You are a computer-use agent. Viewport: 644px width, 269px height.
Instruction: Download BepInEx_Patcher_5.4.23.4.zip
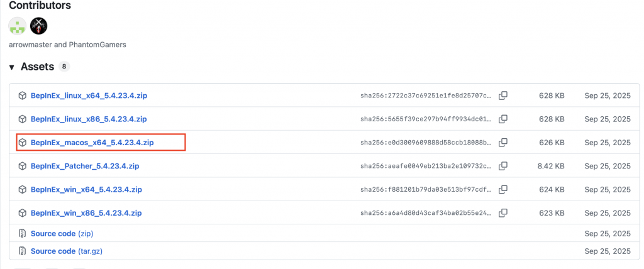coord(85,166)
